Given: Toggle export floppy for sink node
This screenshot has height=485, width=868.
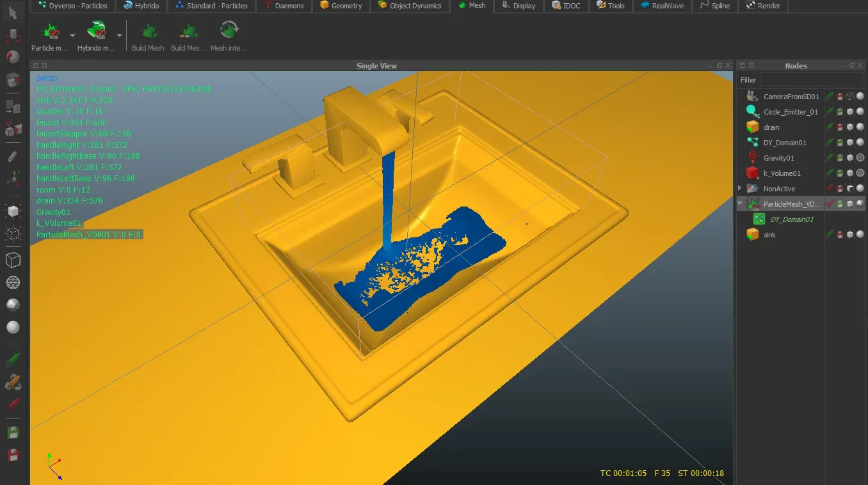Looking at the screenshot, I should 840,234.
